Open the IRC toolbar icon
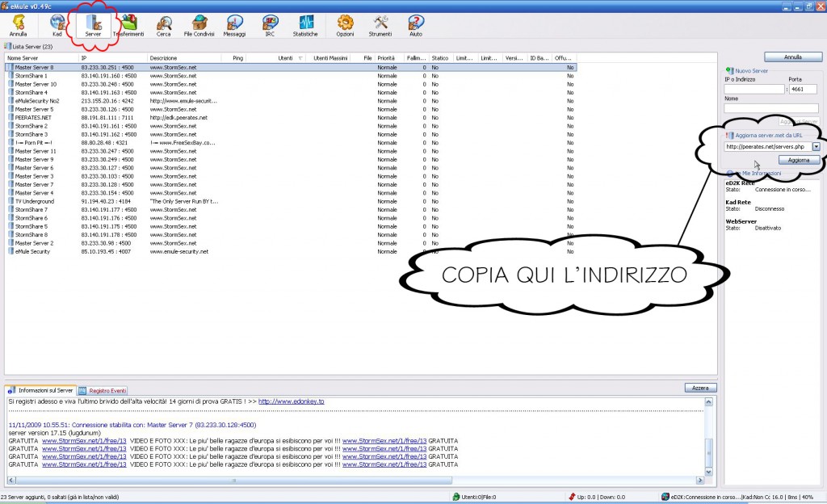This screenshot has height=504, width=827. click(x=270, y=25)
